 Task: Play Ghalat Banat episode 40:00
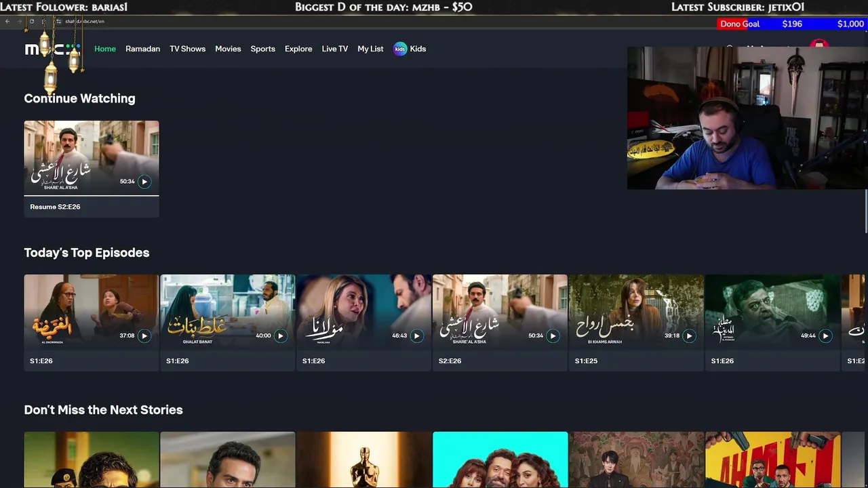pos(281,335)
